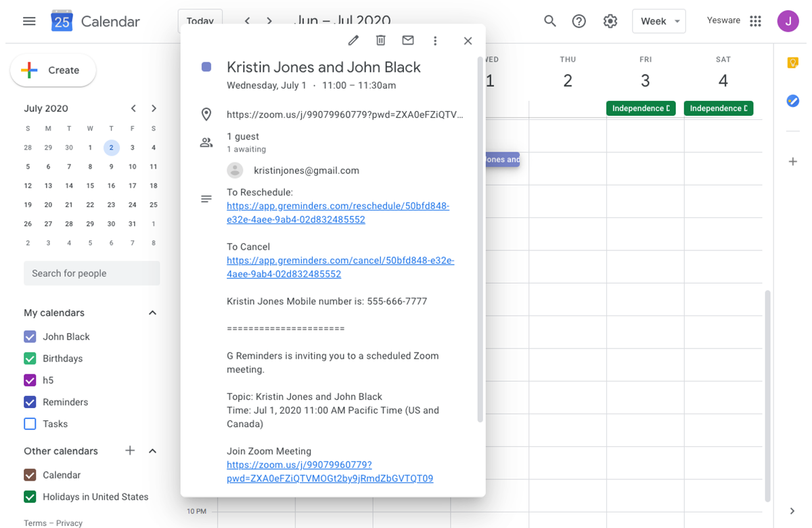Select July 15 in mini calendar
Image resolution: width=812 pixels, height=528 pixels.
coord(90,185)
